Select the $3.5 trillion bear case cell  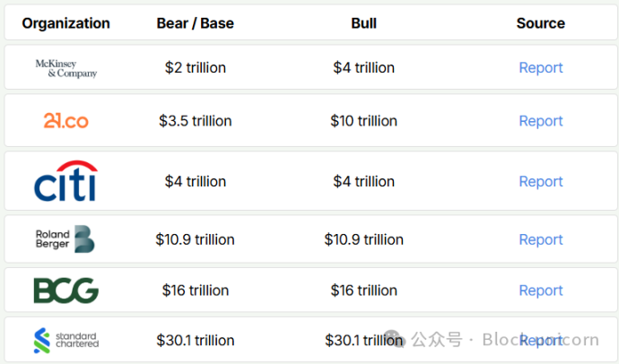pos(196,121)
